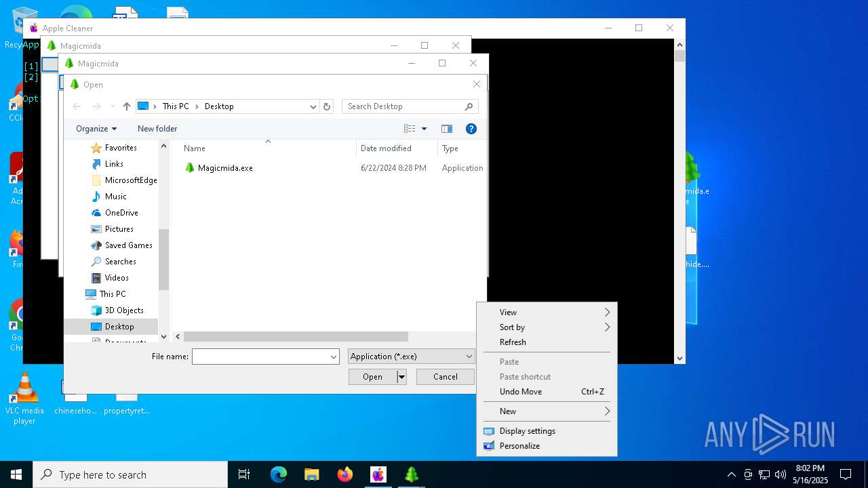Viewport: 868px width, 488px height.
Task: Sort by the Name column header
Action: pyautogui.click(x=267, y=148)
